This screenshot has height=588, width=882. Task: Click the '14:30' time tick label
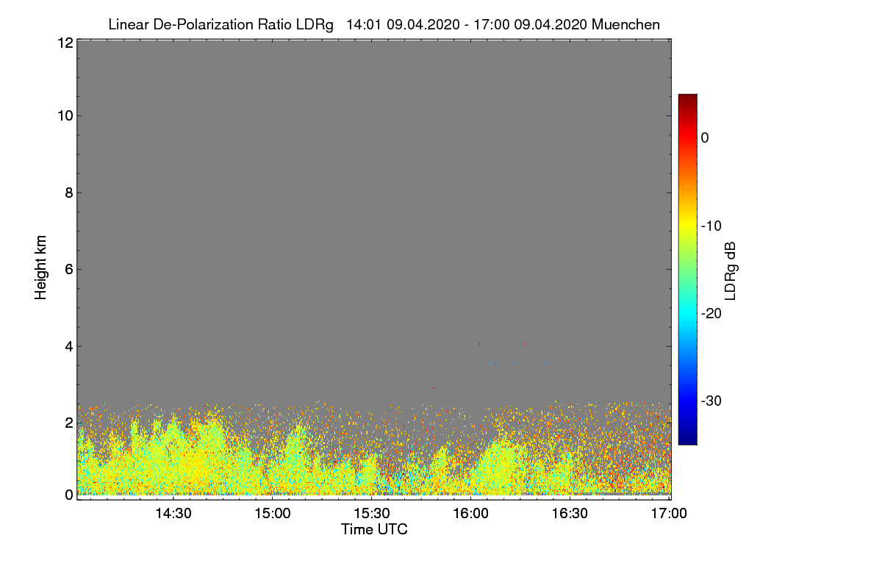(173, 514)
